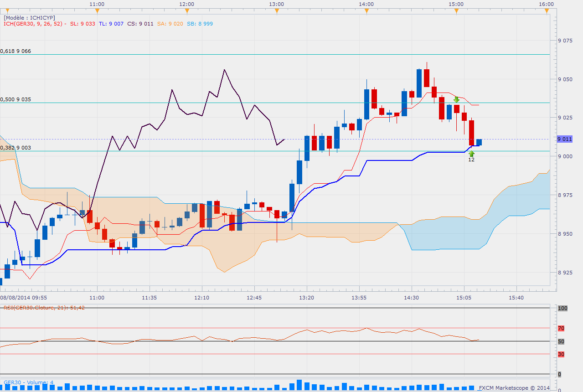Click the SL: 9 033 value

pos(83,24)
